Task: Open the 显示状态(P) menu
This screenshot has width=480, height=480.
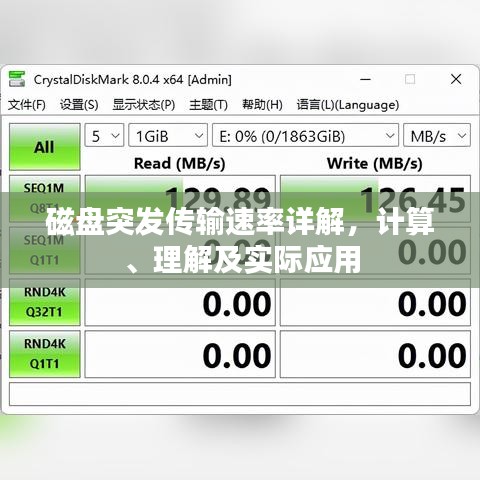Action: coord(144,105)
